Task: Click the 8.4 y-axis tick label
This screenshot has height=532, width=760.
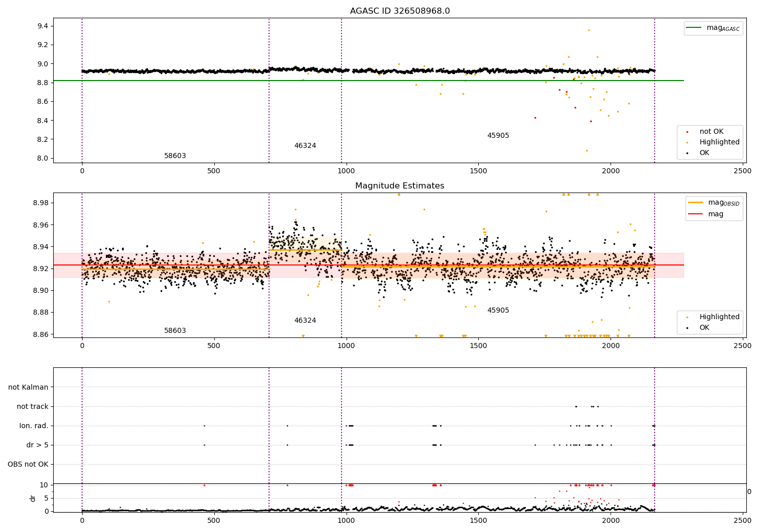Action: click(x=43, y=121)
